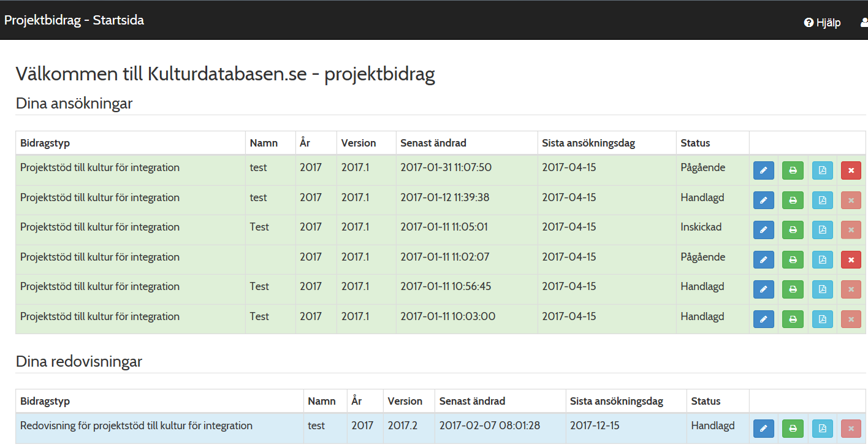Select the timestamp 2017-01-11 11:05:01
Screen dimensions: 868x447
tap(444, 227)
